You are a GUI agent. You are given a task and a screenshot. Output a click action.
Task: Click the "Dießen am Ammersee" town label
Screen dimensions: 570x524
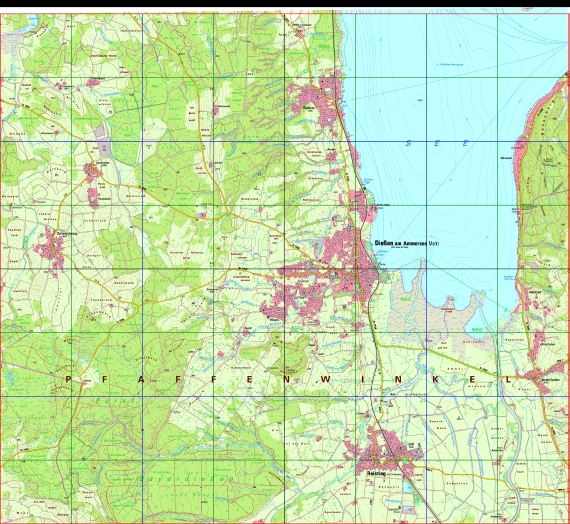point(401,243)
